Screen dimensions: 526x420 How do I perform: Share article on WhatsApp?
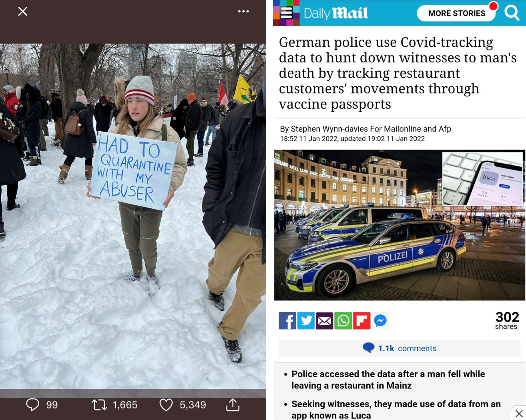click(343, 321)
